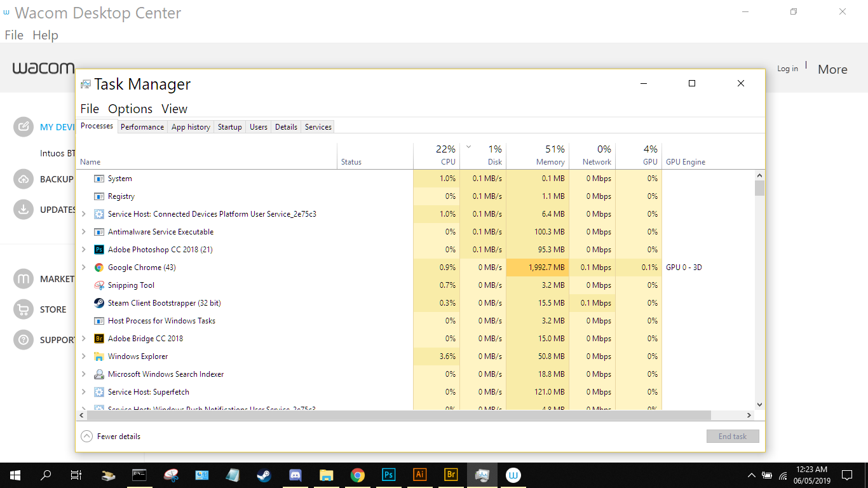This screenshot has height=488, width=868.
Task: Click the System process icon
Action: pos(98,179)
